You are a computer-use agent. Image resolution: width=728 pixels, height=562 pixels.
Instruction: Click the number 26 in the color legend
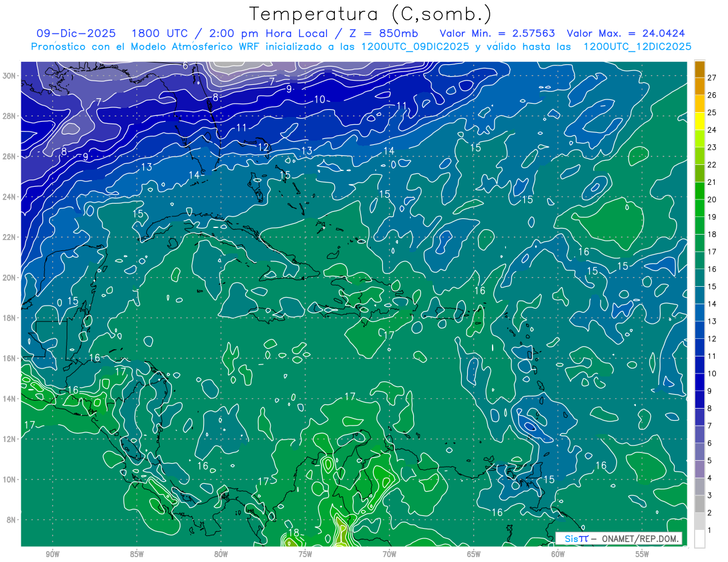(712, 95)
